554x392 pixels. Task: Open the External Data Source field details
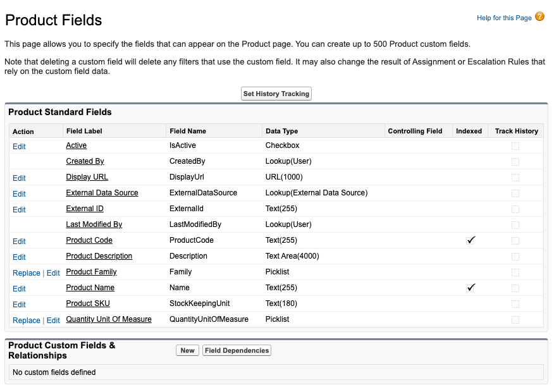coord(102,193)
